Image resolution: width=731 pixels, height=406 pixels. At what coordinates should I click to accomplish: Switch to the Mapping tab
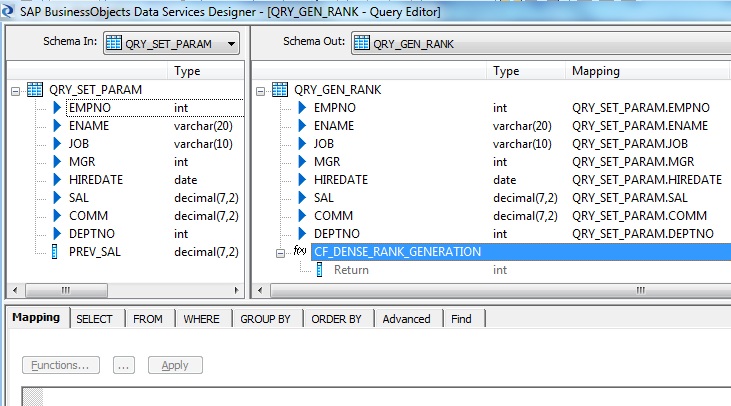point(36,317)
